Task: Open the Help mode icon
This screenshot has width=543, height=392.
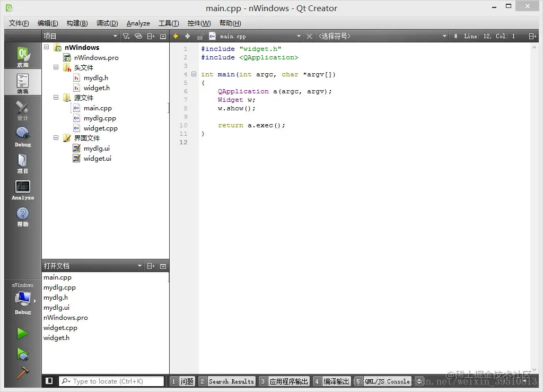Action: [x=23, y=216]
